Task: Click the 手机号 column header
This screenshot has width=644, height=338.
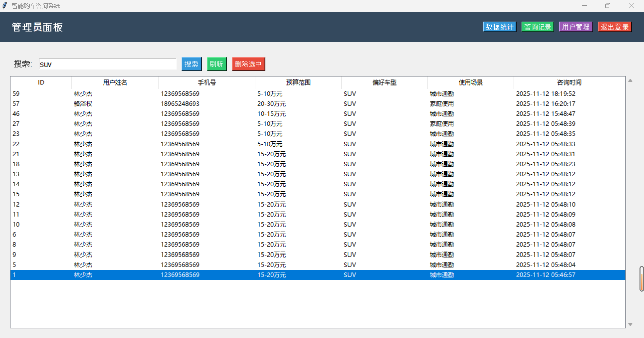Action: pos(207,82)
